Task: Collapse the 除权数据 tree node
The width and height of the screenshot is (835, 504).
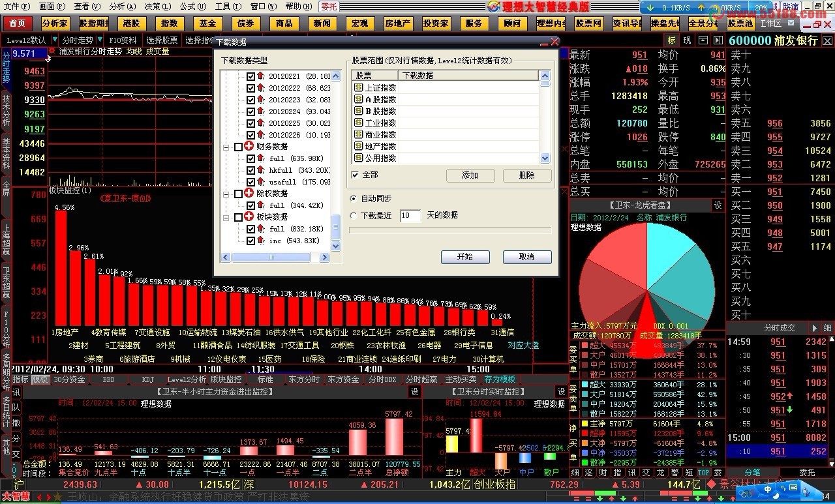Action: pyautogui.click(x=226, y=194)
